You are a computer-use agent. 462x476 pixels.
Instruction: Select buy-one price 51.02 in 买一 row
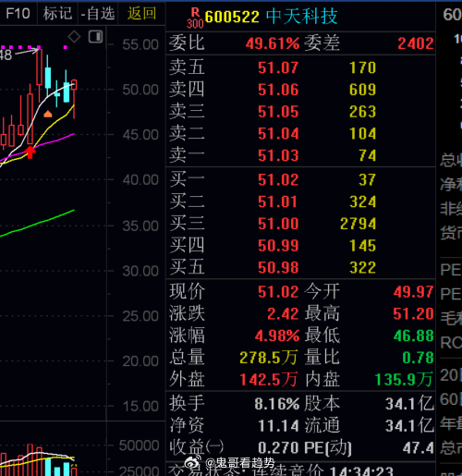pos(278,179)
